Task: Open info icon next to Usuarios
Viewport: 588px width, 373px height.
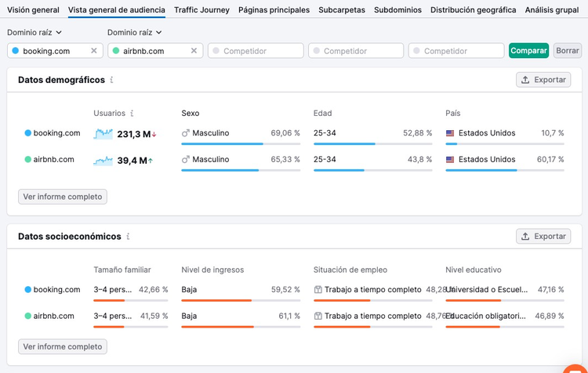Action: click(132, 113)
